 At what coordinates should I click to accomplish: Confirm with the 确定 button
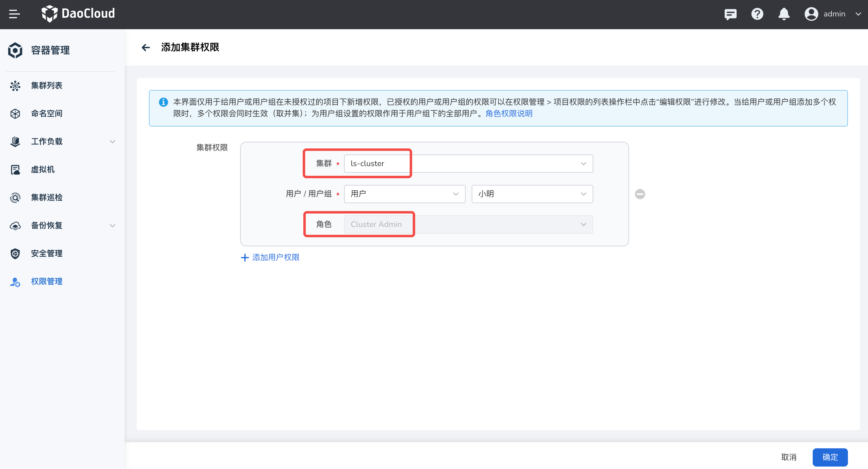pos(830,457)
